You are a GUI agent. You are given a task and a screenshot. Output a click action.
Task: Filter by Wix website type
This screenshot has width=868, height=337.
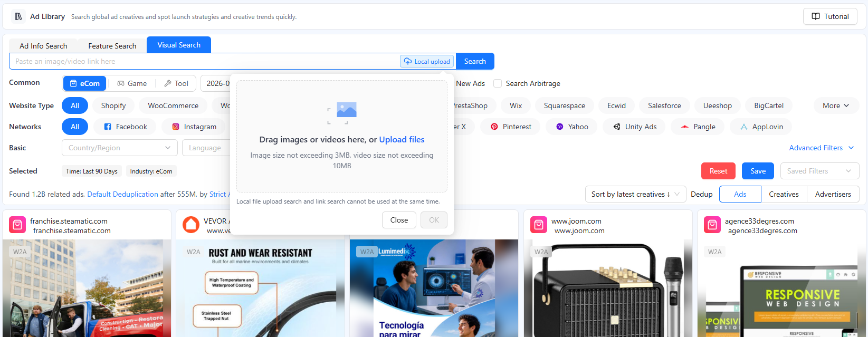pyautogui.click(x=516, y=105)
